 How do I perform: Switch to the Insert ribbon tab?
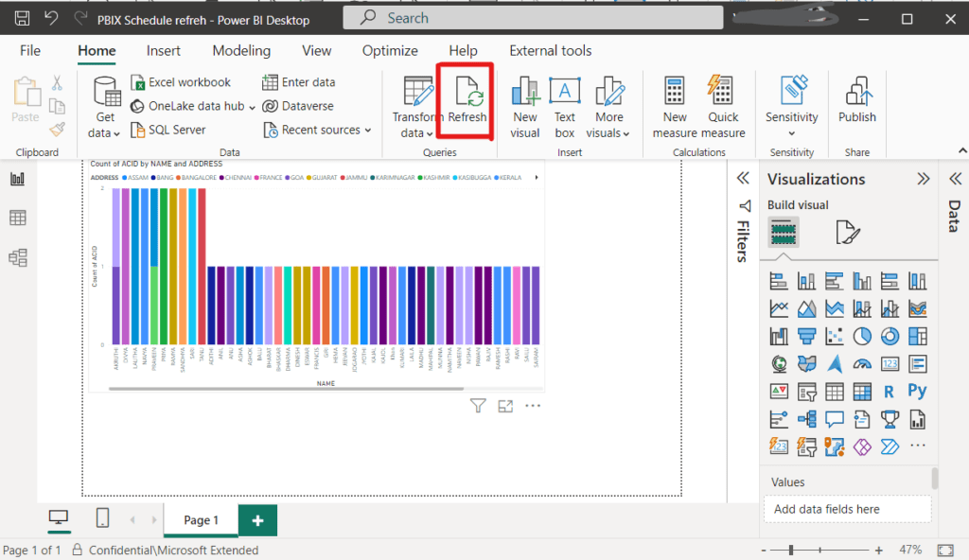[163, 51]
